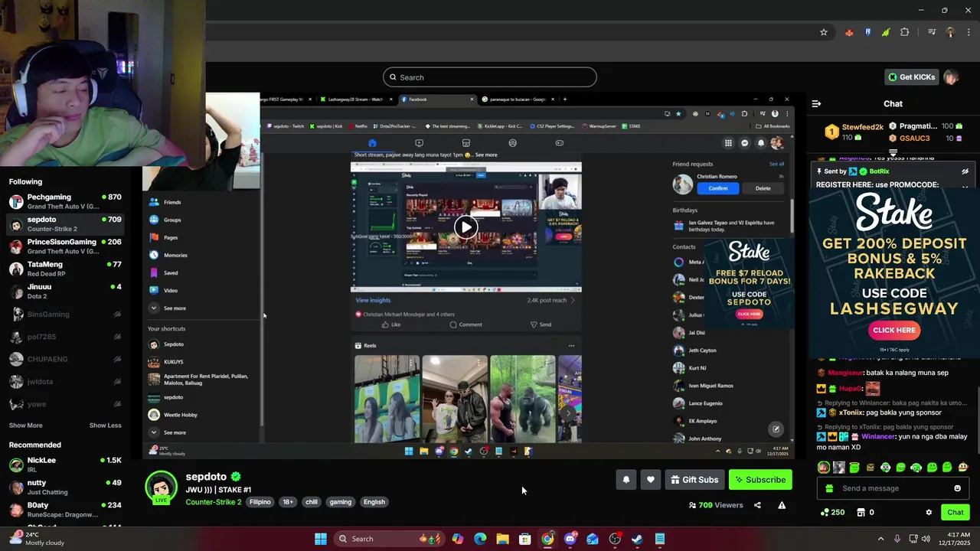Select the chill tag
Screen dimensions: 980x551
pos(311,502)
